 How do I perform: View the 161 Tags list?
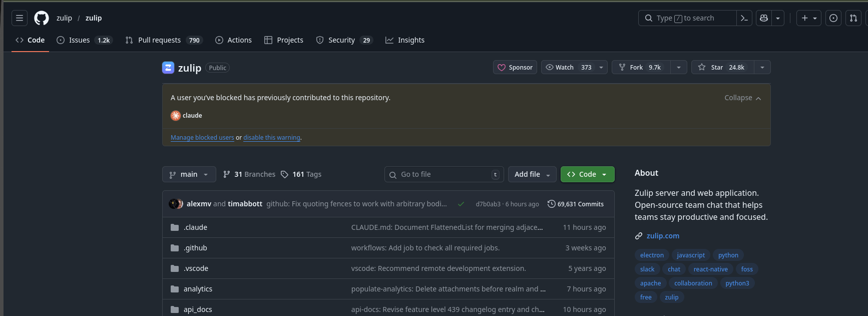(x=301, y=174)
